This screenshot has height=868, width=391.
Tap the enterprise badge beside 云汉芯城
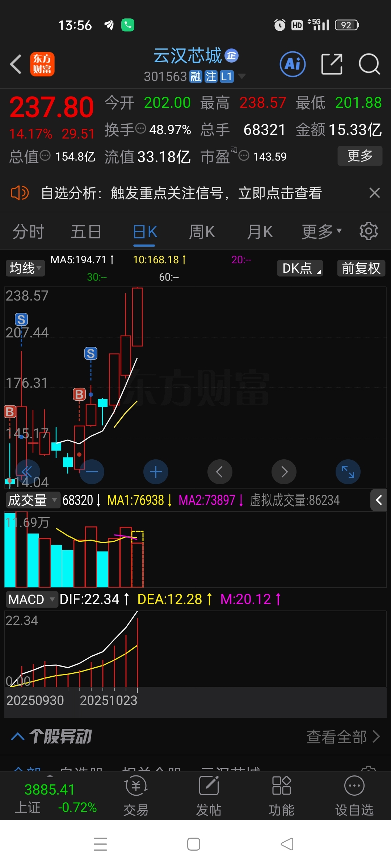[232, 56]
